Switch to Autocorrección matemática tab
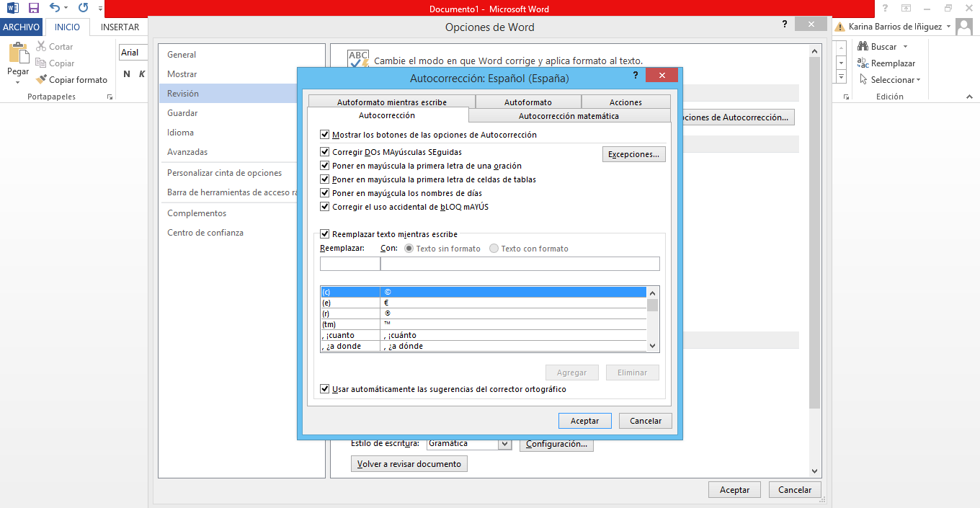Image resolution: width=980 pixels, height=508 pixels. [x=569, y=116]
